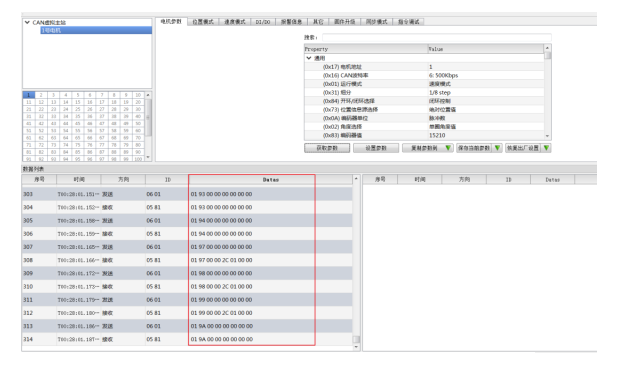Screen dimensions: 631x370
Task: Select data row 314
Action: pyautogui.click(x=187, y=339)
